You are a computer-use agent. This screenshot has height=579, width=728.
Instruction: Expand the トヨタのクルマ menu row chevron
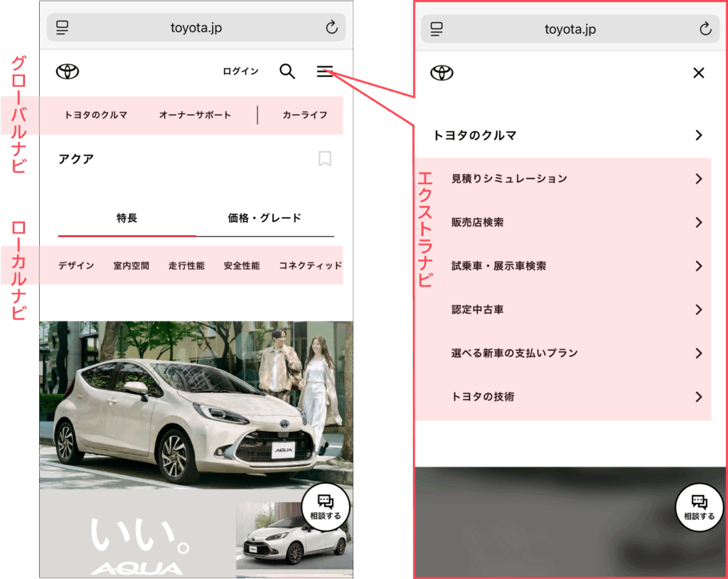pyautogui.click(x=698, y=135)
